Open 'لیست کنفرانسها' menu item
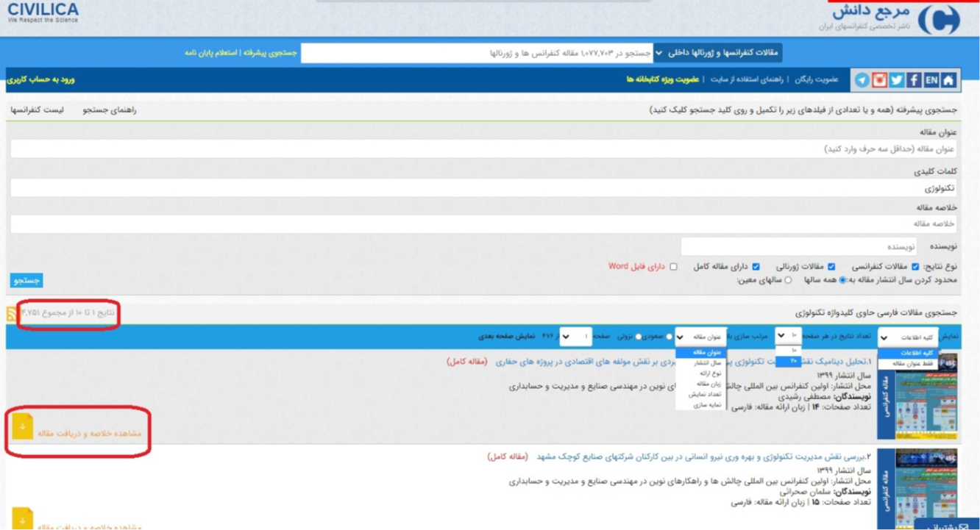This screenshot has height=530, width=980. pos(37,110)
